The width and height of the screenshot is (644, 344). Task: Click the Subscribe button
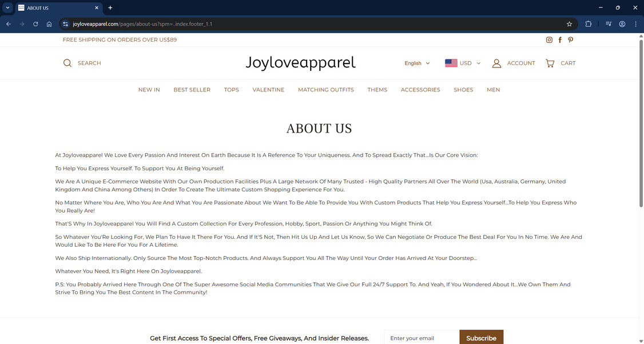(x=482, y=337)
